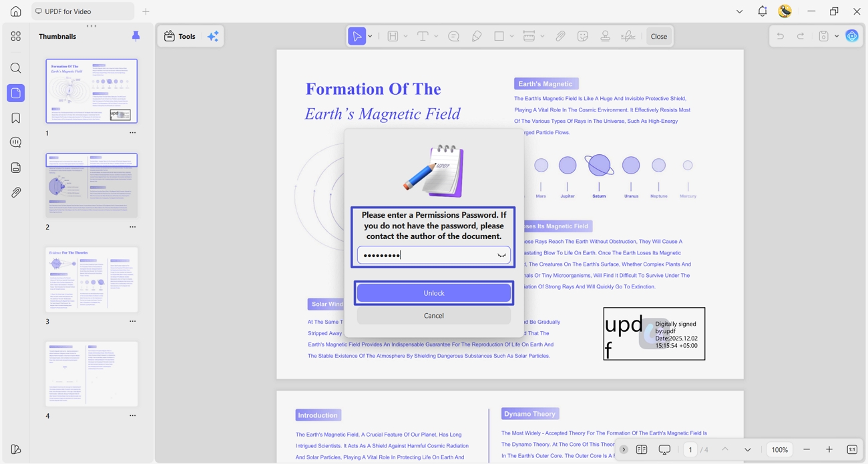
Task: Redo the last action
Action: tap(801, 36)
